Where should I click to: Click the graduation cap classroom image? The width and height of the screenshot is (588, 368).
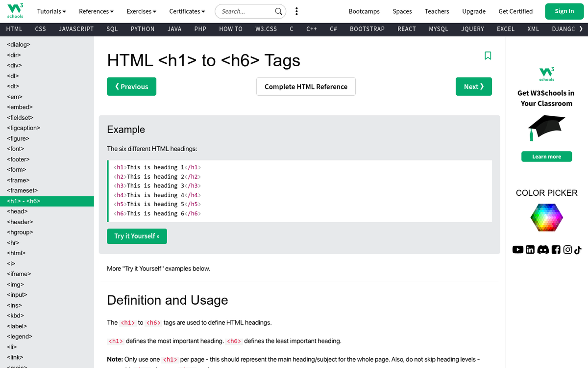coord(546,127)
